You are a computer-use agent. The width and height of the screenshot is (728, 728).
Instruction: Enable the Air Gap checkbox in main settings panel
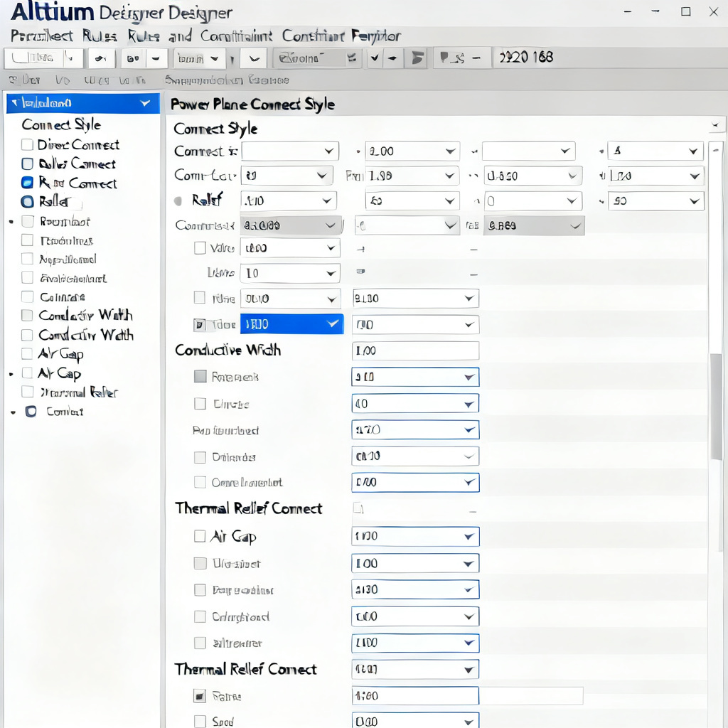200,536
